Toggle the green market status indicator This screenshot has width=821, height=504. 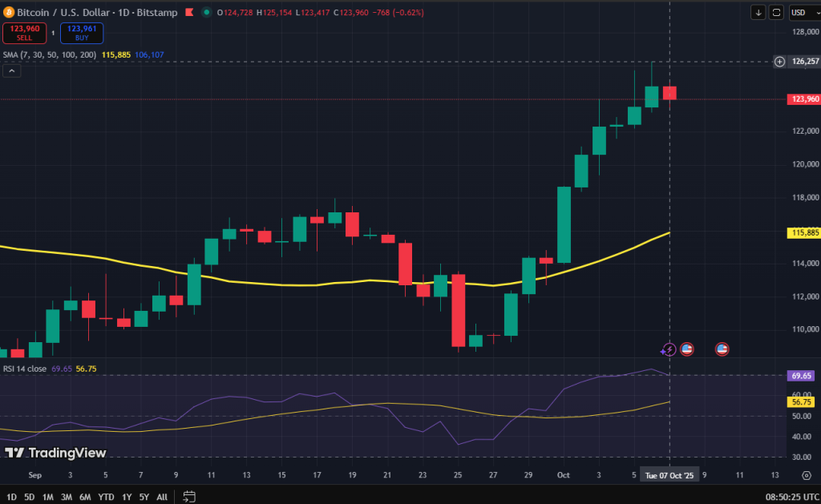click(208, 12)
